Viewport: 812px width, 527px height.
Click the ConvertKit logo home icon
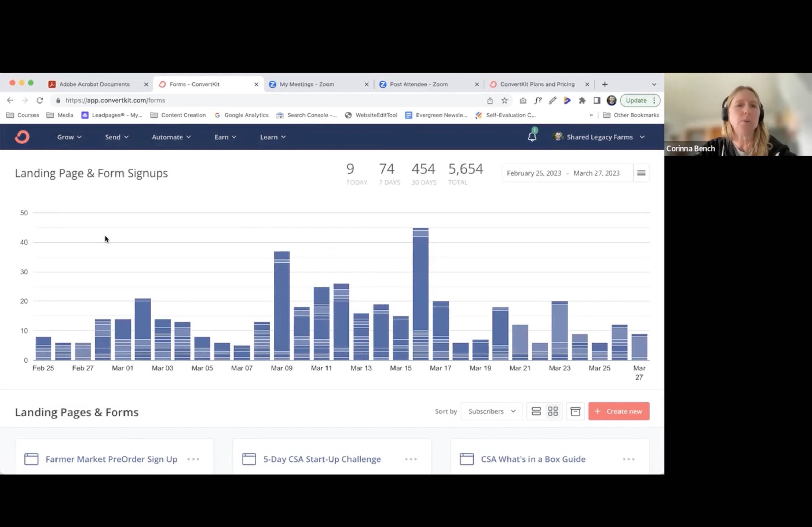pos(22,137)
